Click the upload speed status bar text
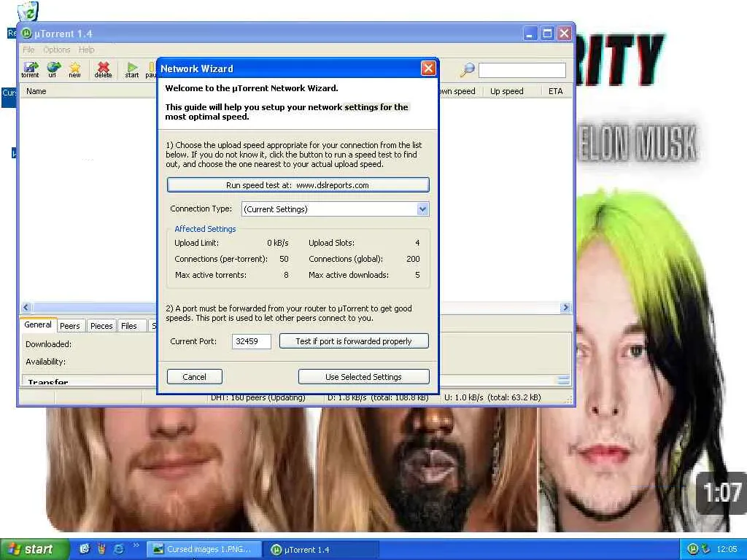Image resolution: width=747 pixels, height=560 pixels. pyautogui.click(x=492, y=397)
